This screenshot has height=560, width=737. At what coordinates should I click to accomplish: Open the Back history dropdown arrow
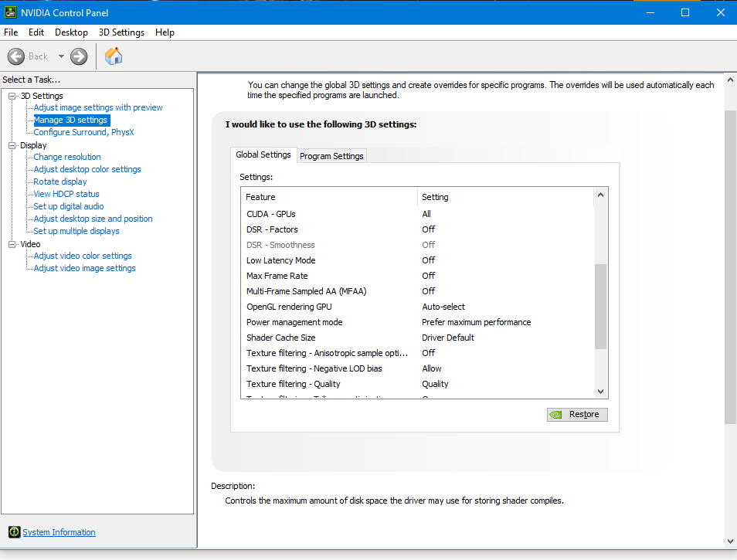click(x=61, y=56)
